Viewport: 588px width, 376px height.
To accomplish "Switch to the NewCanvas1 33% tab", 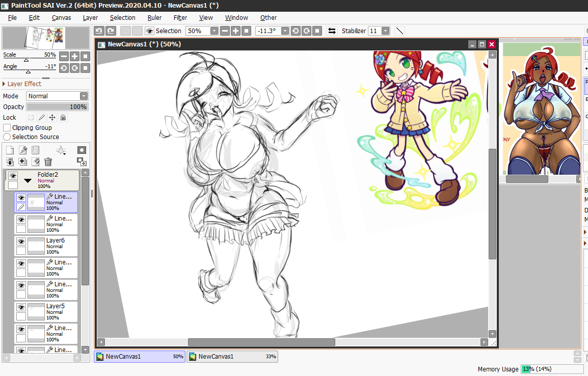I will (x=232, y=357).
